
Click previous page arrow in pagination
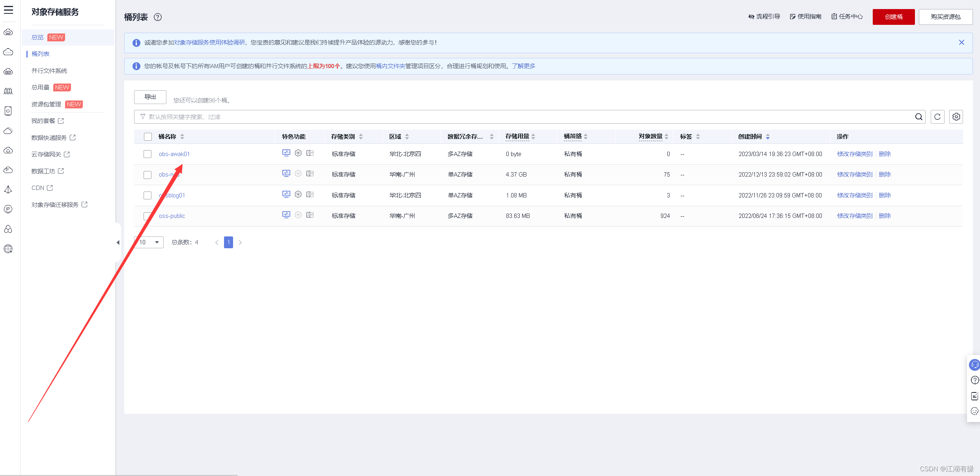click(x=217, y=243)
